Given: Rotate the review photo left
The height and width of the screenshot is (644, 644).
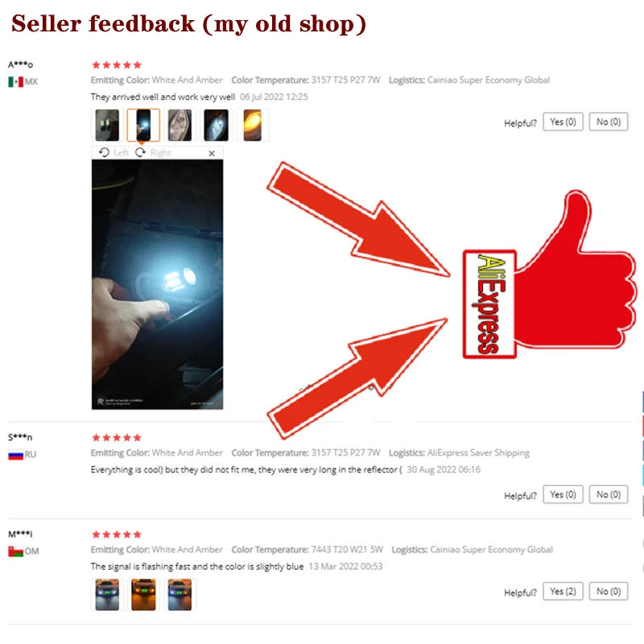Looking at the screenshot, I should [114, 153].
